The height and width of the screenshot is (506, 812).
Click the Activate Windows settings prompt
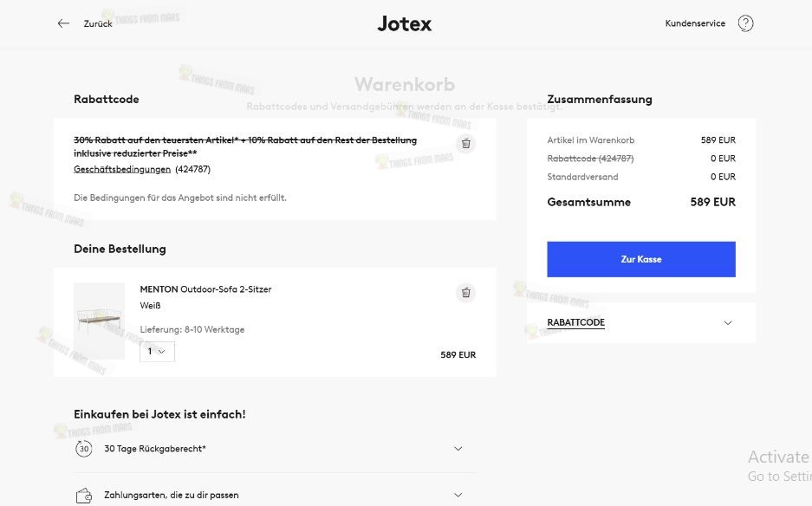pyautogui.click(x=778, y=457)
